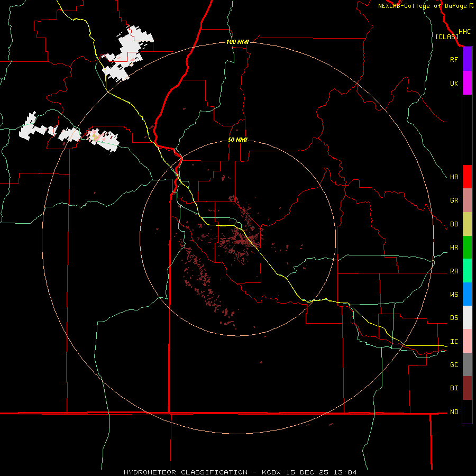Click the RA legend label
Screen dimensions: 476x476
pyautogui.click(x=454, y=271)
